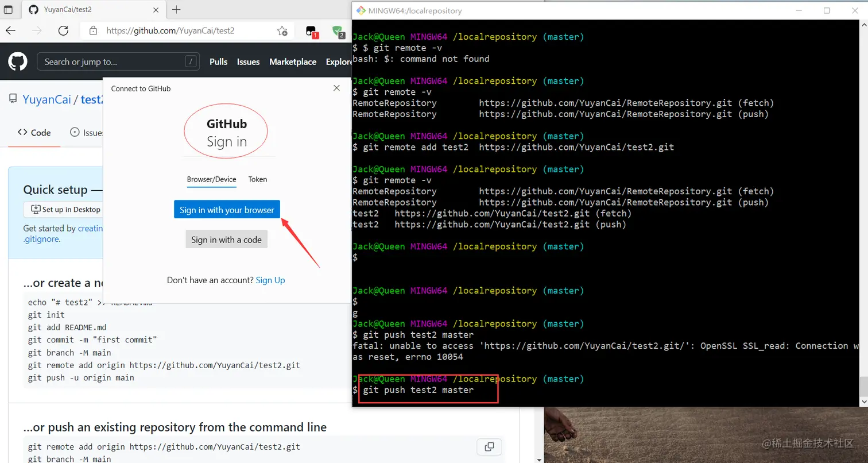
Task: Click the lock icon in address bar
Action: (x=93, y=30)
